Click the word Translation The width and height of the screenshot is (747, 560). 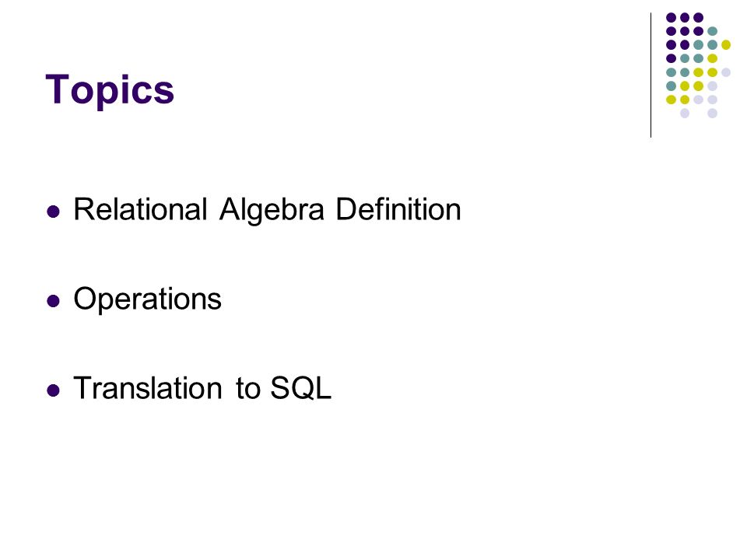point(148,387)
